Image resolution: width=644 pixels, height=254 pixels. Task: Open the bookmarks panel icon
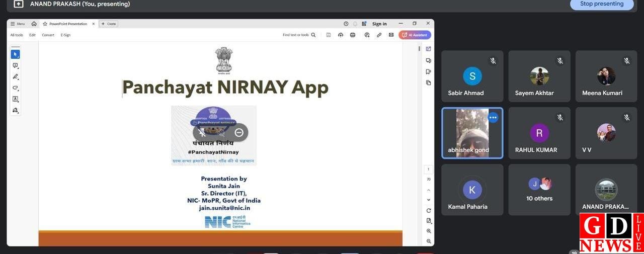pos(428,71)
